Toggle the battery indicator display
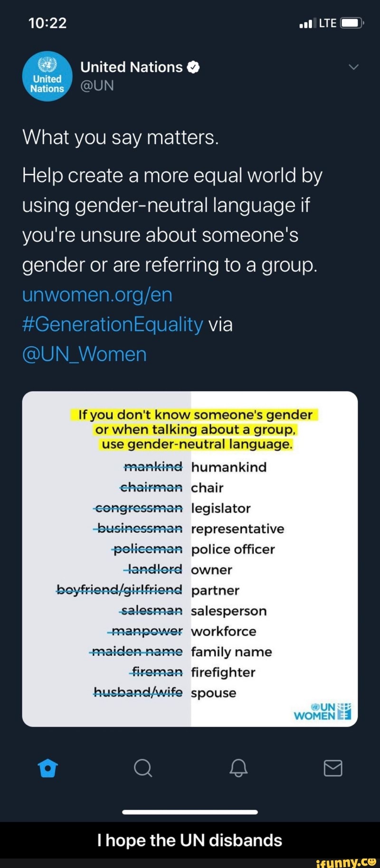380x868 pixels. pyautogui.click(x=351, y=22)
